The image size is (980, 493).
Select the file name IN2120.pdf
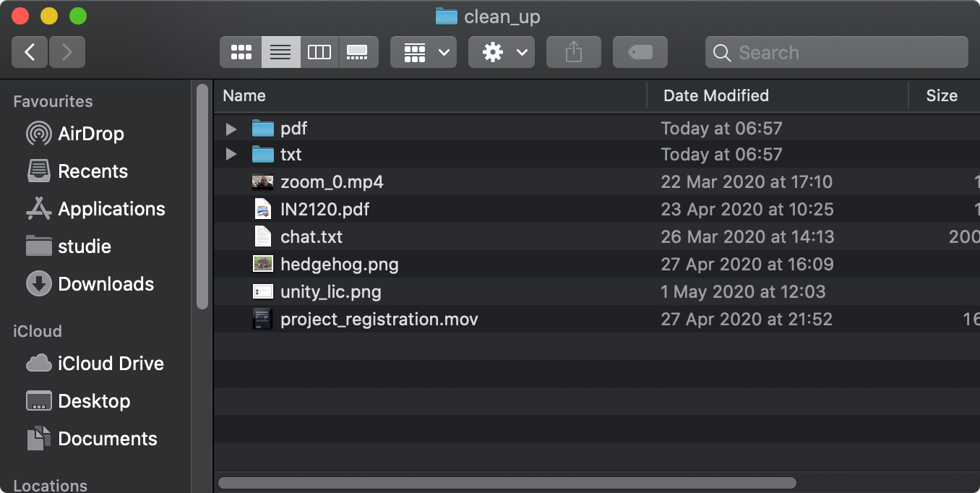click(325, 210)
